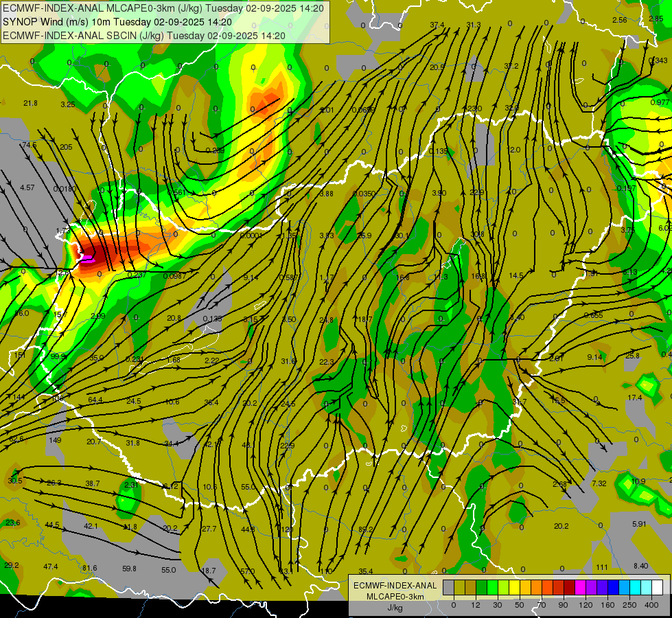This screenshot has height=618, width=672.
Task: Click the map value '30.1'
Action: 402,236
